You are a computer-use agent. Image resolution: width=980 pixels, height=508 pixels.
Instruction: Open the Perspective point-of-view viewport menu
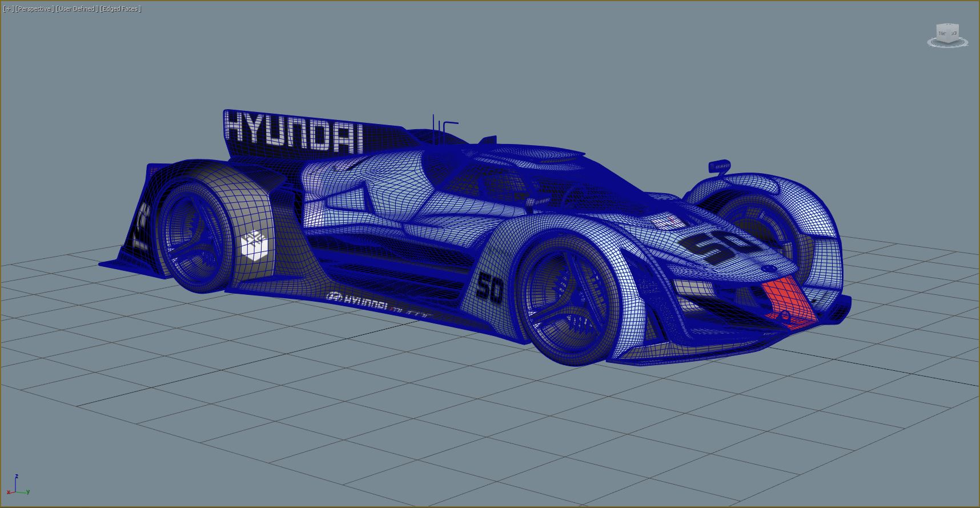coord(35,9)
